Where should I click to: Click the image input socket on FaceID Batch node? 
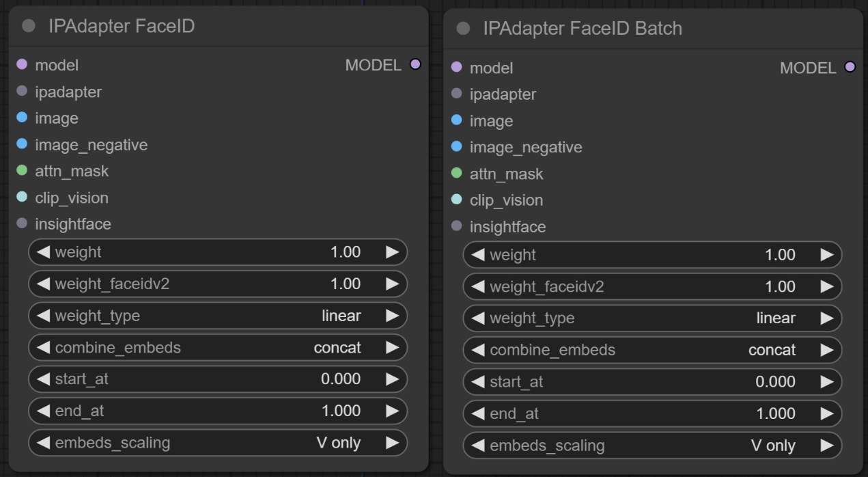pos(457,120)
